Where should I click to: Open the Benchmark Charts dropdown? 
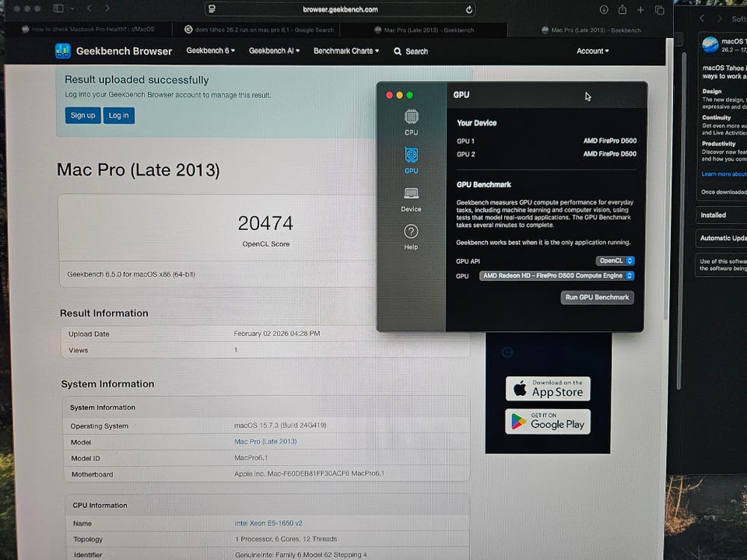(345, 51)
